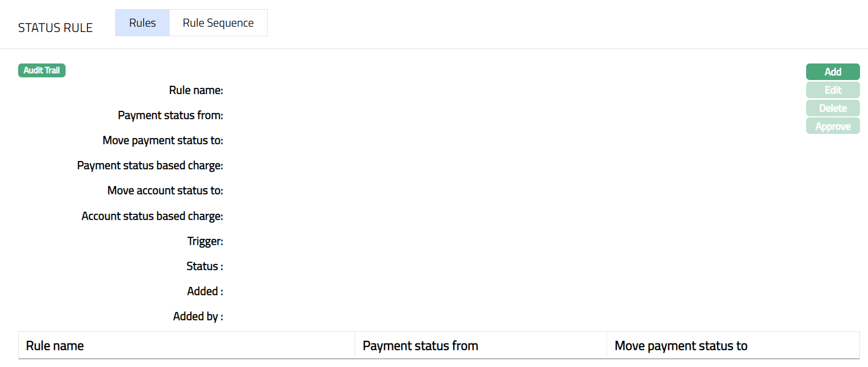Click the 'Account status based charge:' label
This screenshot has height=367, width=868.
pyautogui.click(x=152, y=216)
